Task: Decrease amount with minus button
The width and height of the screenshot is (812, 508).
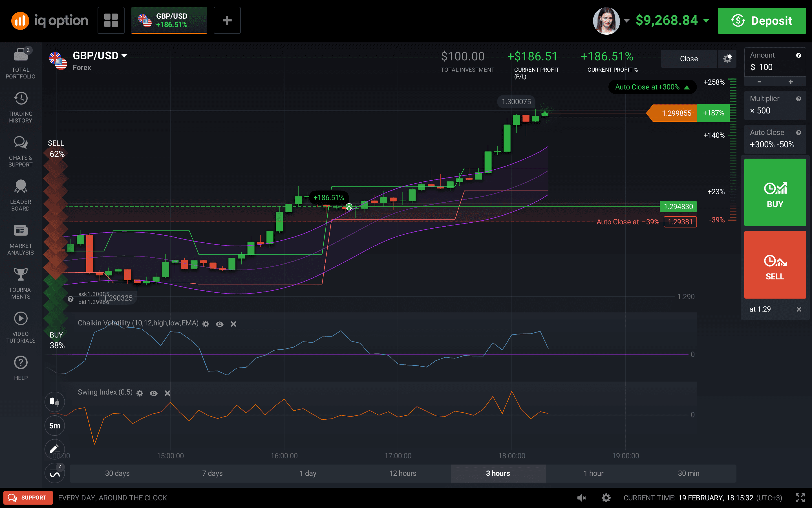Action: (759, 82)
